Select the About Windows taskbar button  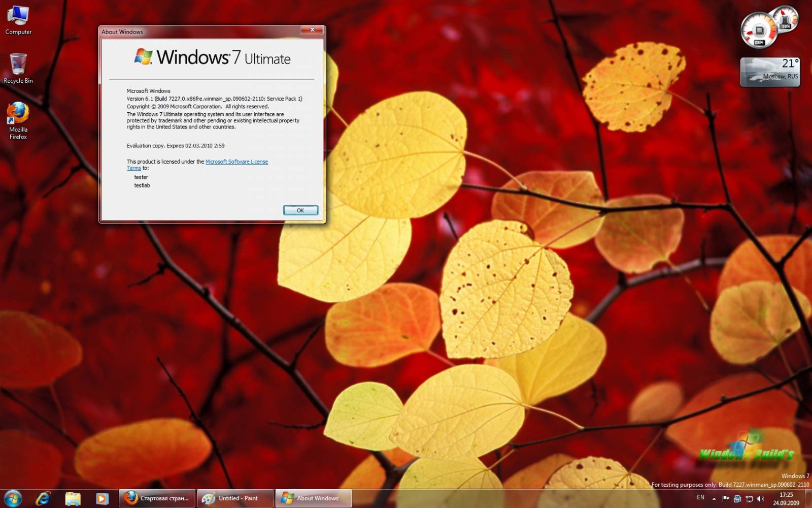[314, 498]
